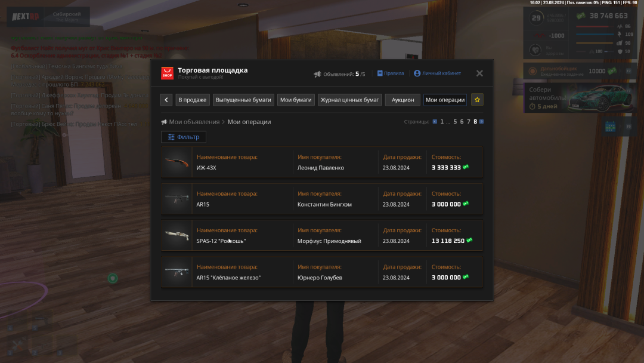
Task: Go to previous page with left pagination arrow
Action: pos(435,122)
